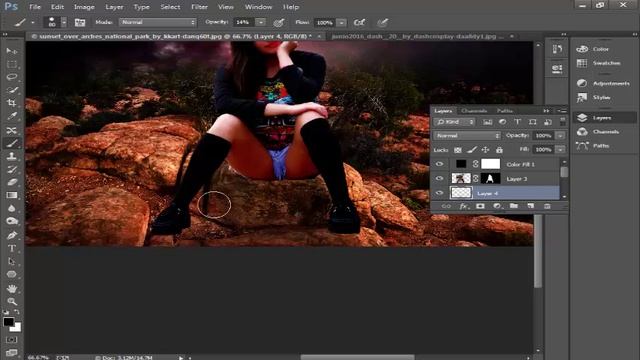This screenshot has height=360, width=640.
Task: Open the Select menu
Action: (170, 7)
